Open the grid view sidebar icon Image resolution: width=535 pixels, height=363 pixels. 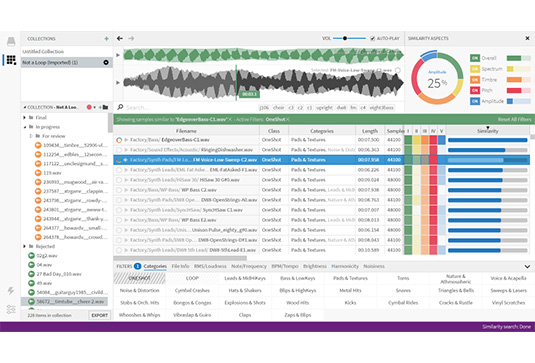[x=11, y=60]
